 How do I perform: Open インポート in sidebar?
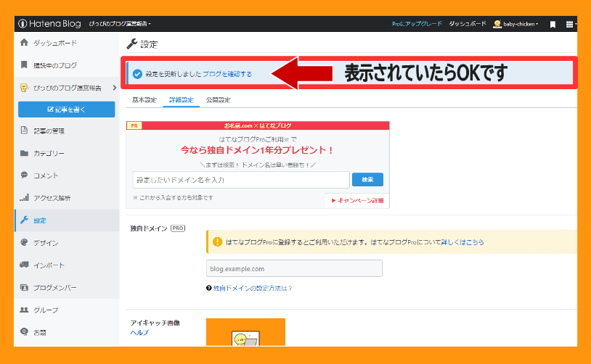pyautogui.click(x=49, y=265)
